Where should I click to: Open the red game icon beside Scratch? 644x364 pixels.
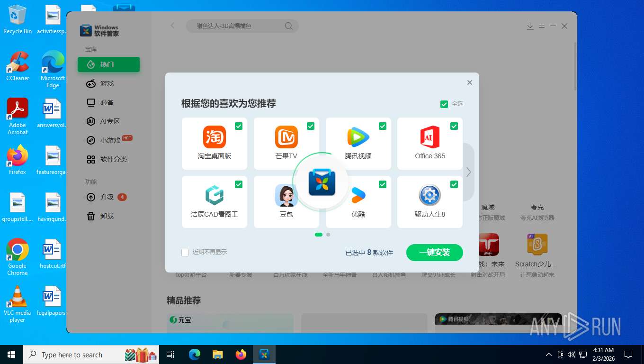pos(488,245)
